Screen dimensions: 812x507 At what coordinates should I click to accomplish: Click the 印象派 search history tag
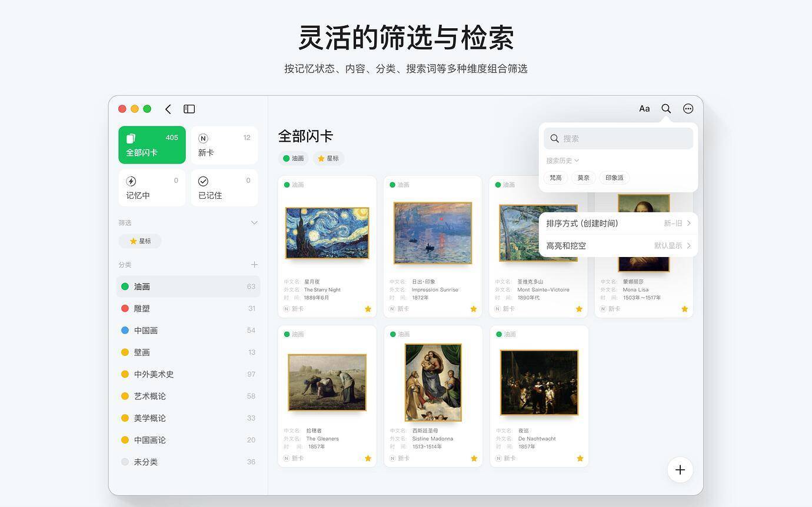tap(614, 178)
